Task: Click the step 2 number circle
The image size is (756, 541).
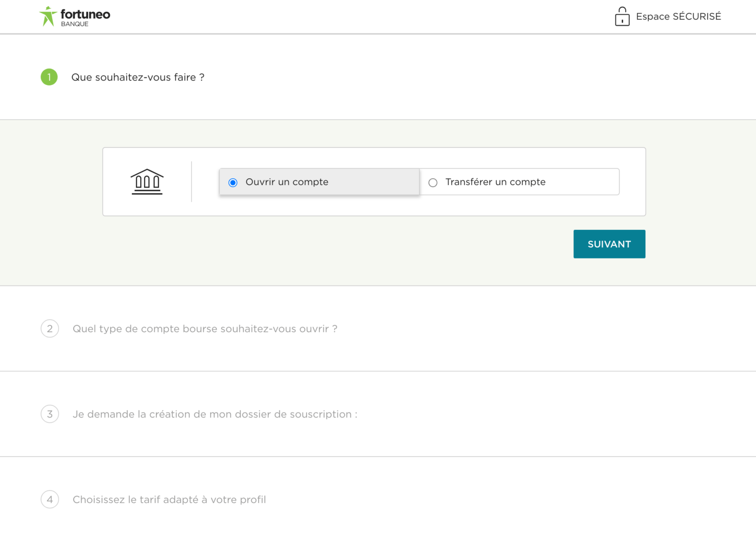Action: click(x=50, y=329)
